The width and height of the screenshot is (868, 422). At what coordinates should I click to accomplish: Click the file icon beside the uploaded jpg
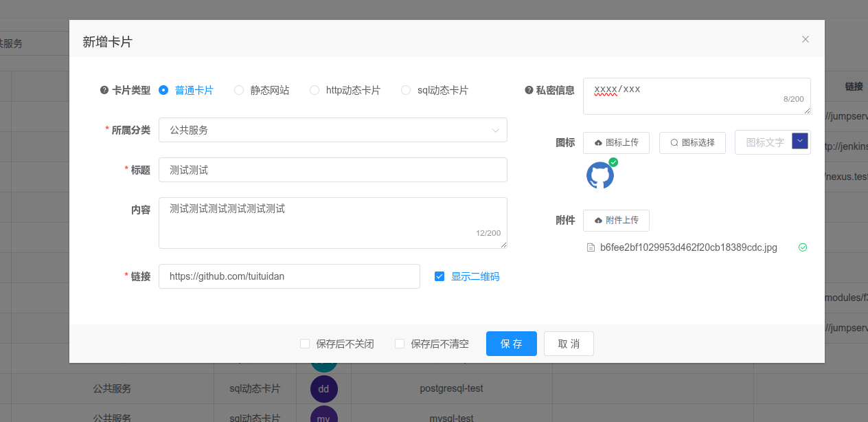[x=591, y=247]
